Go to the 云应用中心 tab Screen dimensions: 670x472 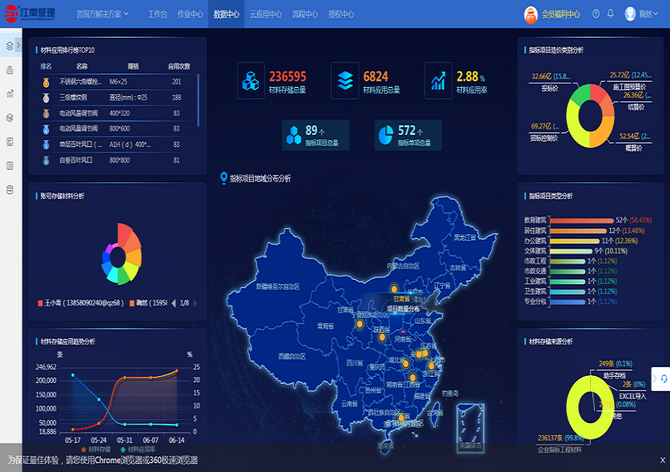(265, 15)
